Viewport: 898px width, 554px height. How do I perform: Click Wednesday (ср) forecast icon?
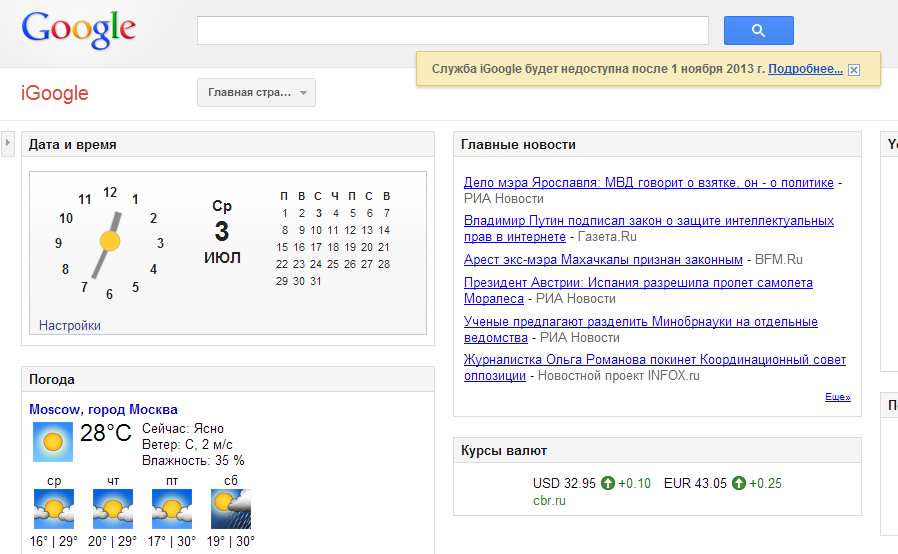(x=54, y=509)
